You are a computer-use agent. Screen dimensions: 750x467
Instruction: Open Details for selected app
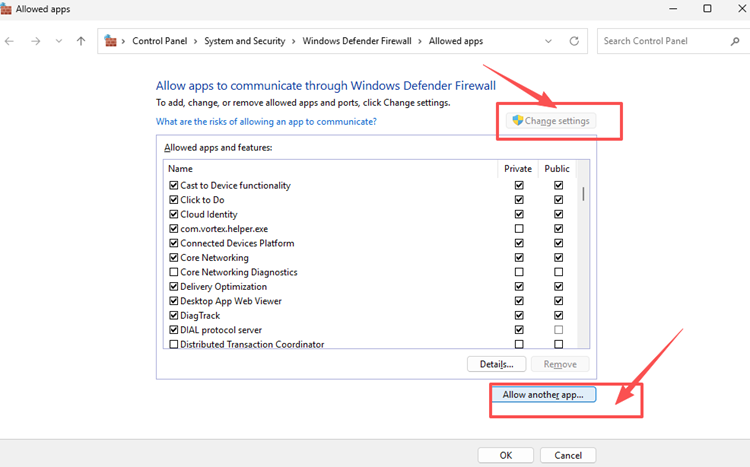496,364
